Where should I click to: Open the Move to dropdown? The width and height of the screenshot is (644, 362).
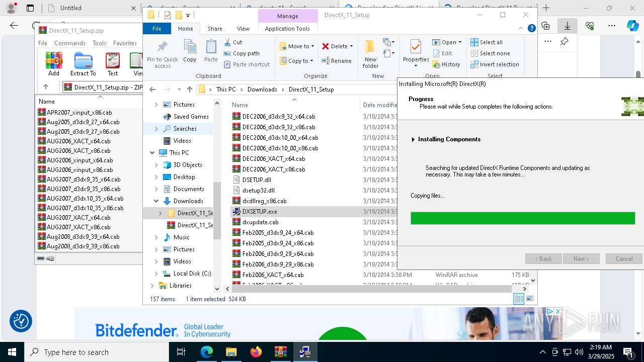(x=297, y=46)
